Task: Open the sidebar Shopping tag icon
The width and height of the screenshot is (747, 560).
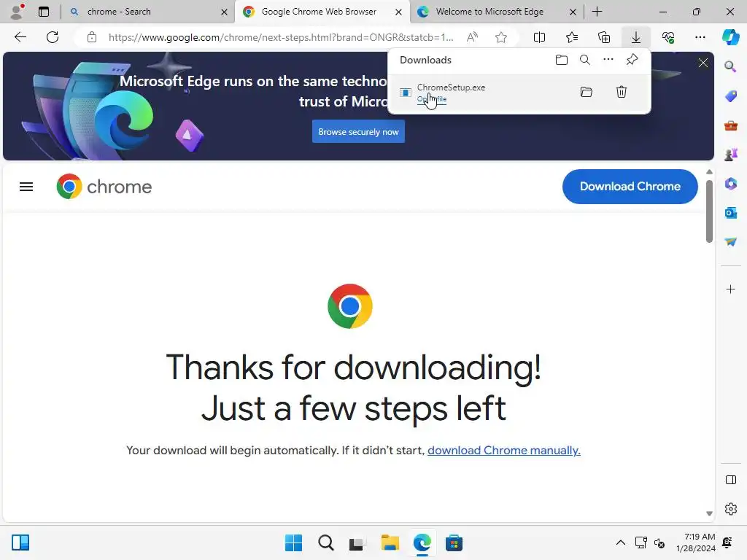Action: (x=731, y=96)
